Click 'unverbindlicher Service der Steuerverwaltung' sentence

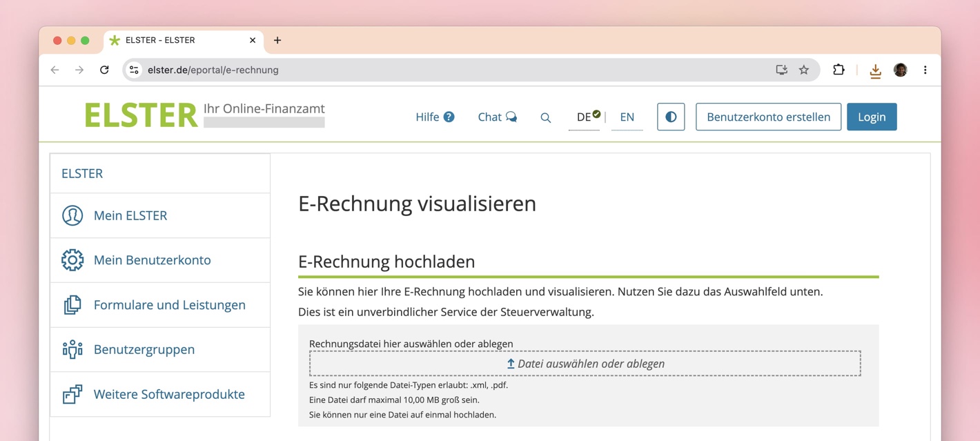pos(446,312)
